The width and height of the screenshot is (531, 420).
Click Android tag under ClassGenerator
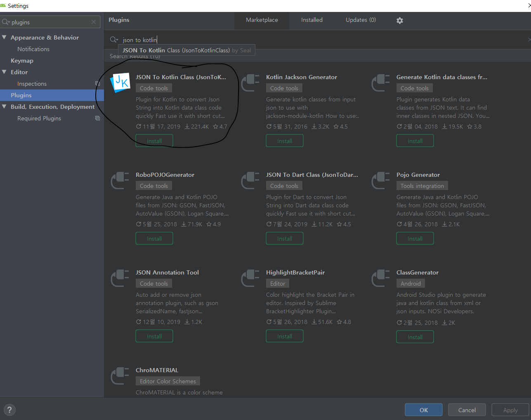(x=411, y=284)
